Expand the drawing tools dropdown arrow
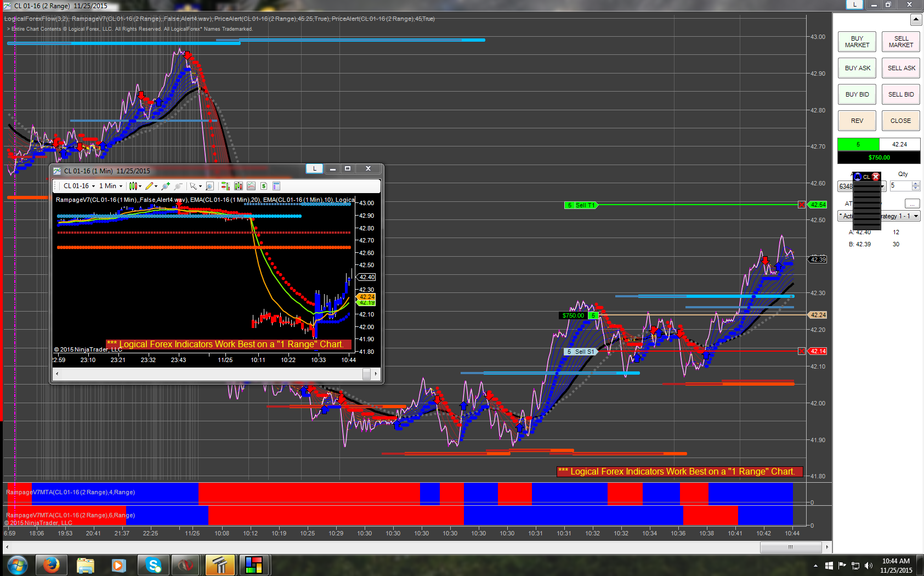This screenshot has width=924, height=576. tap(156, 187)
